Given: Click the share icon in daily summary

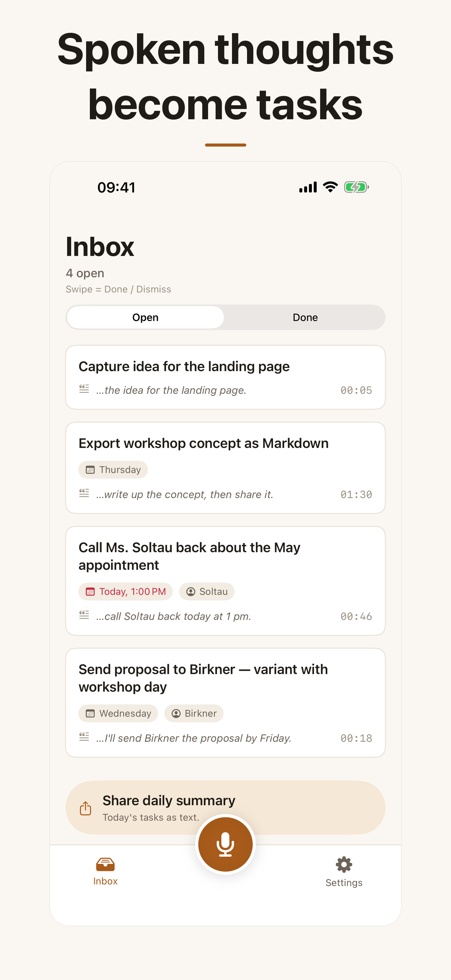Looking at the screenshot, I should tap(85, 808).
